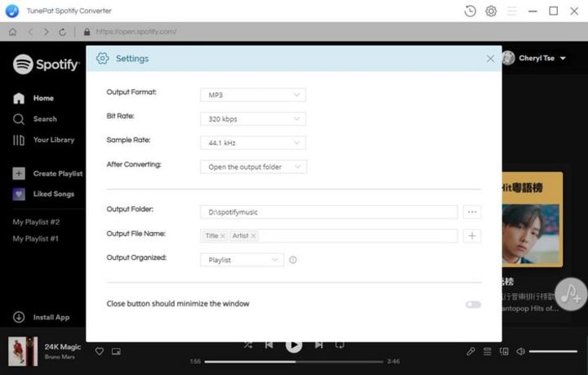Screen dimensions: 588x375
Task: Toggle repeat in the player bar
Action: coord(340,345)
